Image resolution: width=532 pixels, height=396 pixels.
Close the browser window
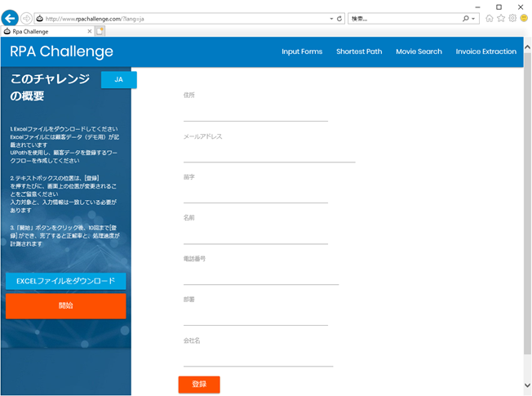tap(521, 7)
